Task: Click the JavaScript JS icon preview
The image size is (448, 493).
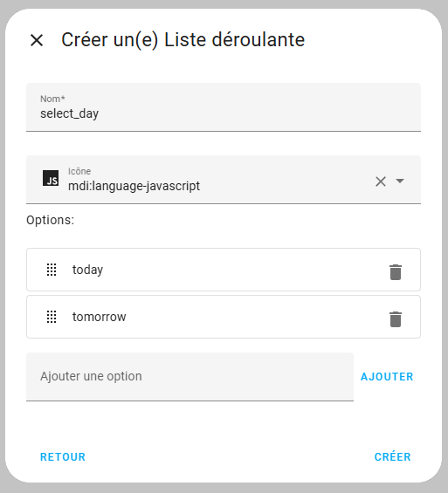Action: tap(51, 178)
